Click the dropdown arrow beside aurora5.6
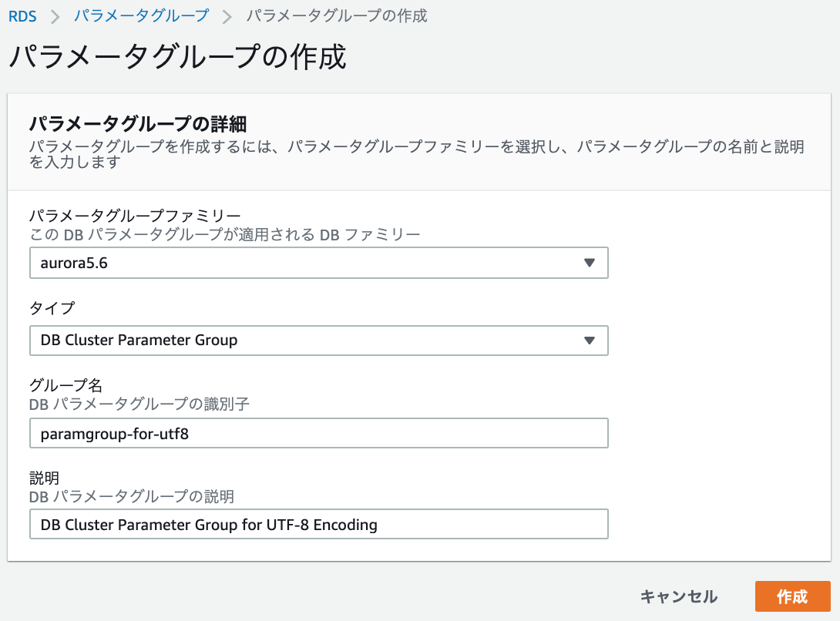The image size is (840, 621). tap(590, 263)
